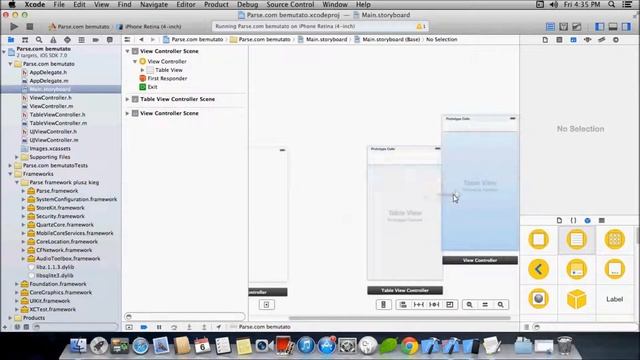Select TableViewController.h file
Viewport: 640px width, 360px height.
(57, 115)
